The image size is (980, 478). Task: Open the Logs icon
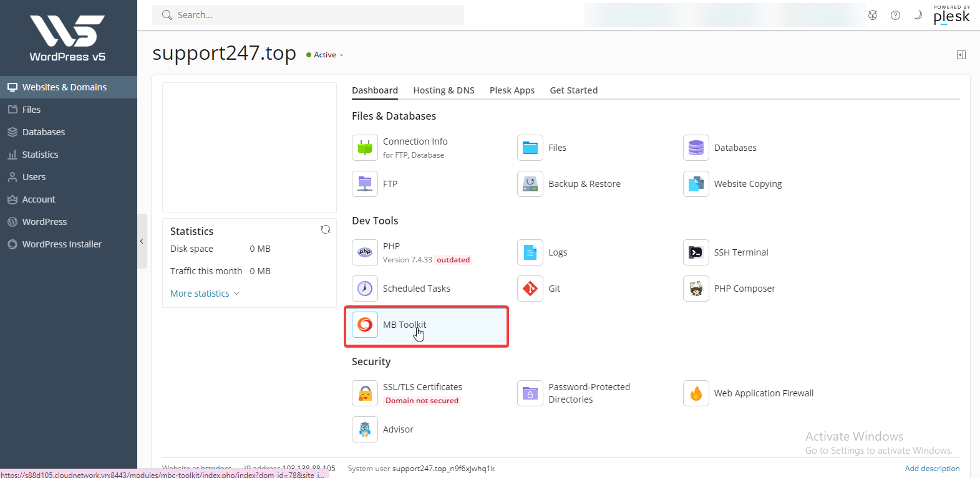530,252
